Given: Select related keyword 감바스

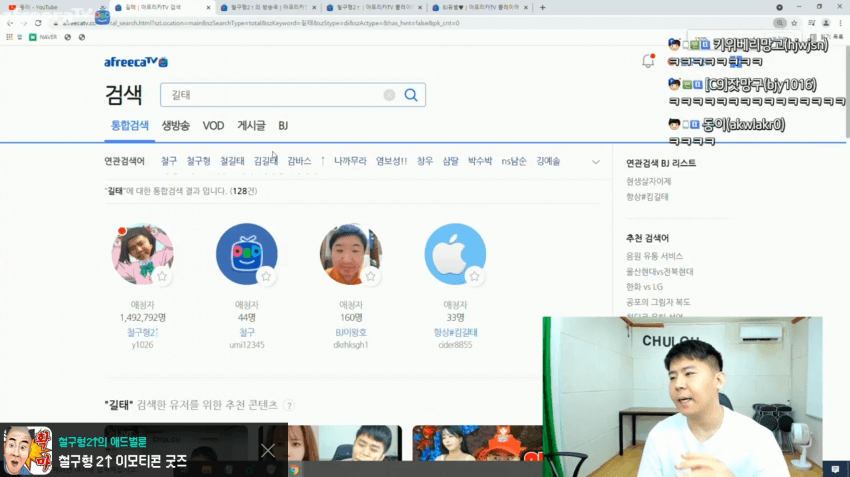Looking at the screenshot, I should tap(299, 161).
